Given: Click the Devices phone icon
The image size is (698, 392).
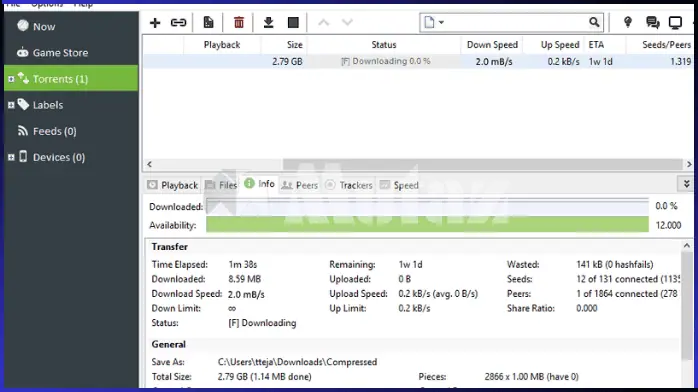Looking at the screenshot, I should 23,157.
